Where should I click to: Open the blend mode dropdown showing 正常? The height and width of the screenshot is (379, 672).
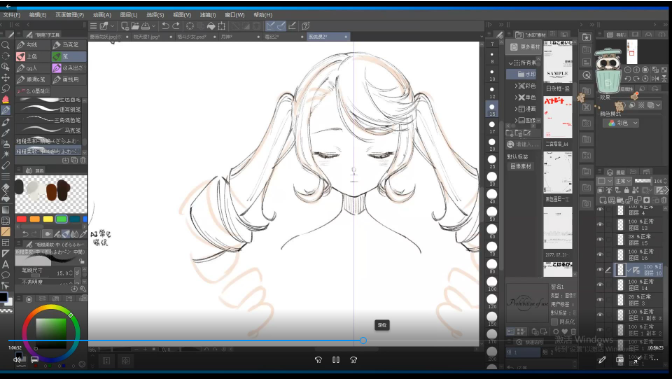(624, 181)
